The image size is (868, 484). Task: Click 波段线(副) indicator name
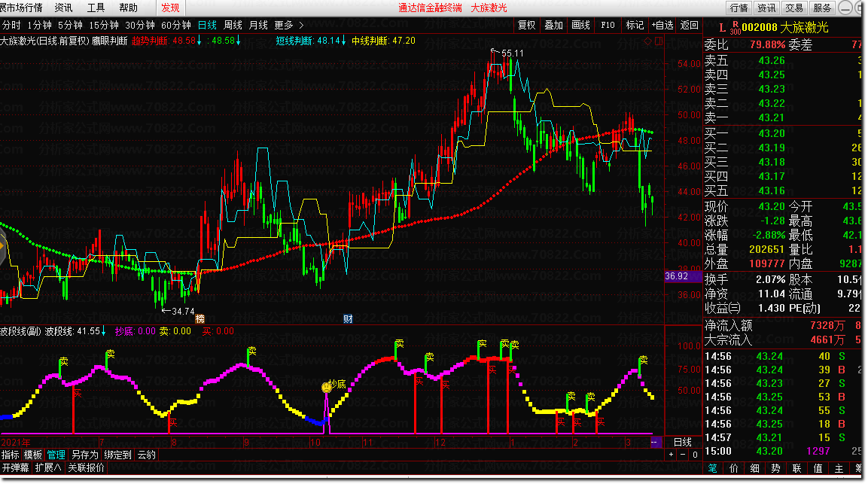click(20, 332)
